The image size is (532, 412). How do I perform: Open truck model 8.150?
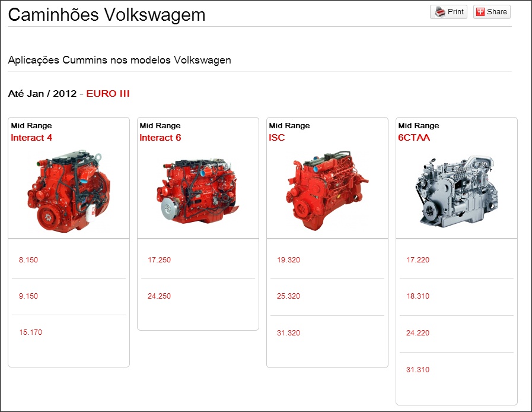click(28, 260)
